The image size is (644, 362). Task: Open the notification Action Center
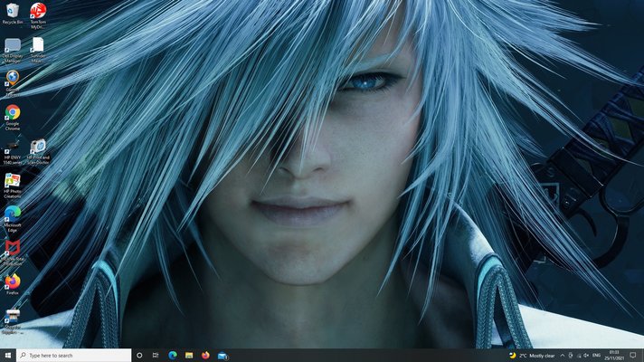click(633, 356)
